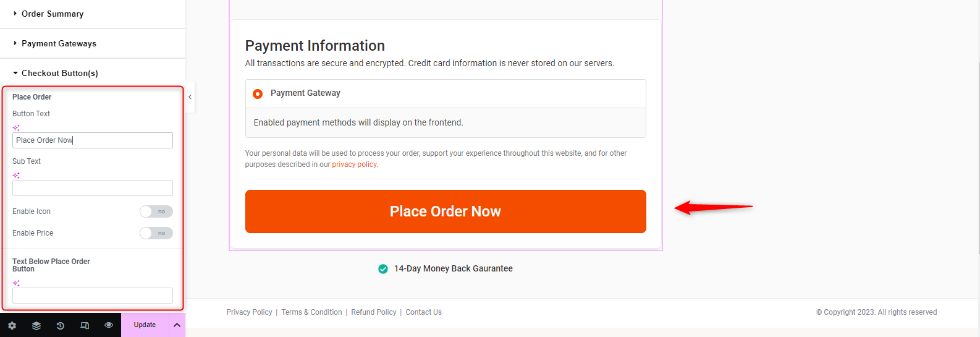Viewport: 980px width, 337px height.
Task: Open the Navigator layers icon
Action: [36, 325]
